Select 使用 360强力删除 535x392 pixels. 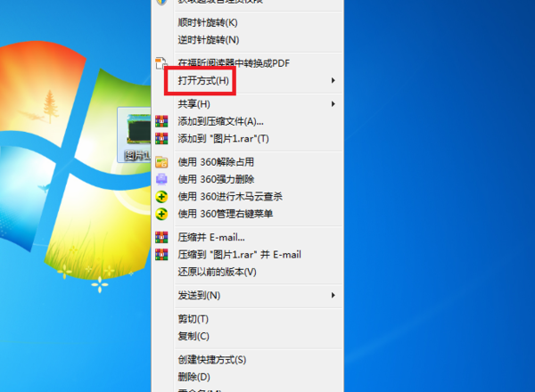point(216,179)
